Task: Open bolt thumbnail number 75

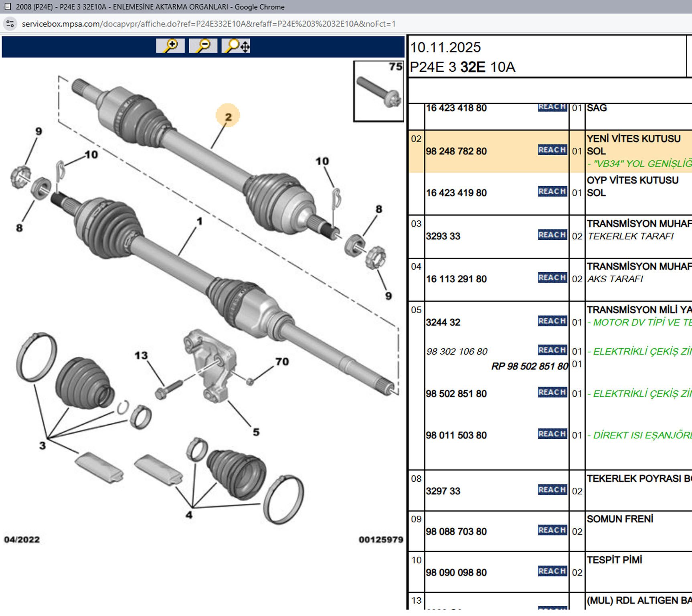Action: (x=378, y=91)
